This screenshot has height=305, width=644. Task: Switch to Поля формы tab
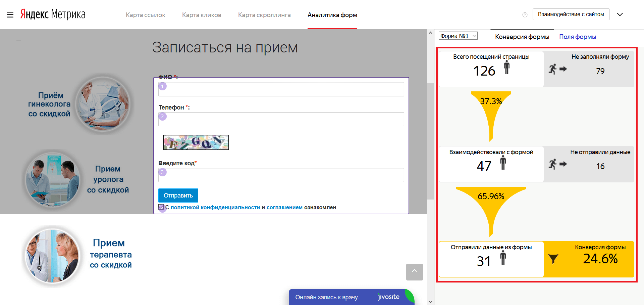[577, 37]
